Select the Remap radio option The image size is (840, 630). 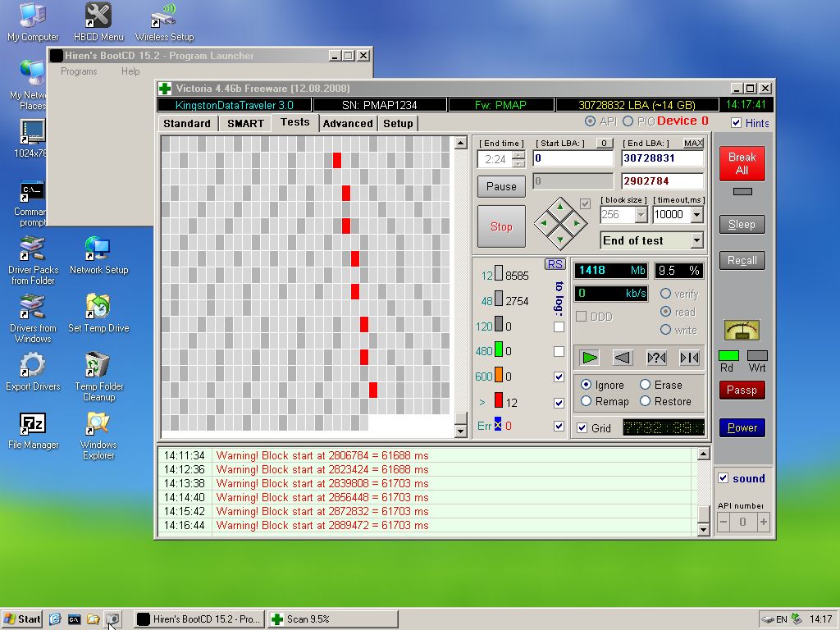586,401
